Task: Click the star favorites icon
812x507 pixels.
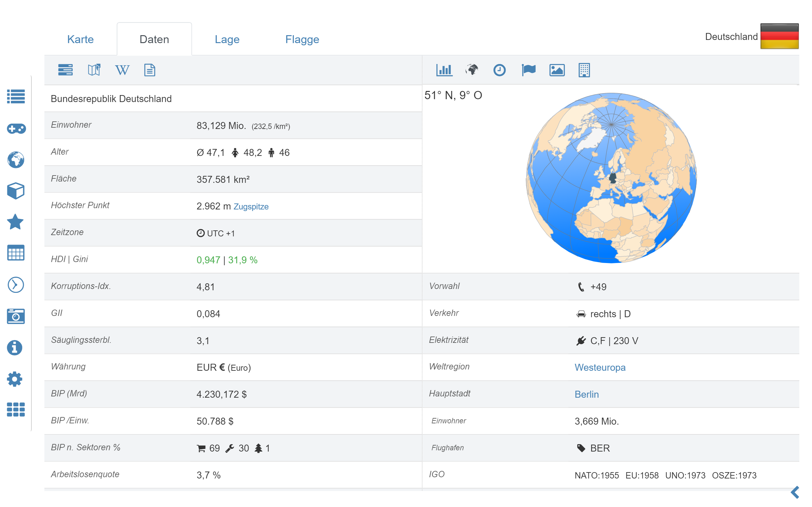Action: point(16,222)
